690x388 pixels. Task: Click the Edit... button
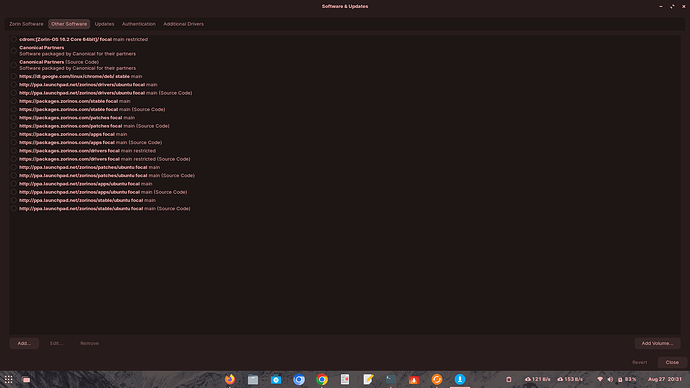pos(56,343)
